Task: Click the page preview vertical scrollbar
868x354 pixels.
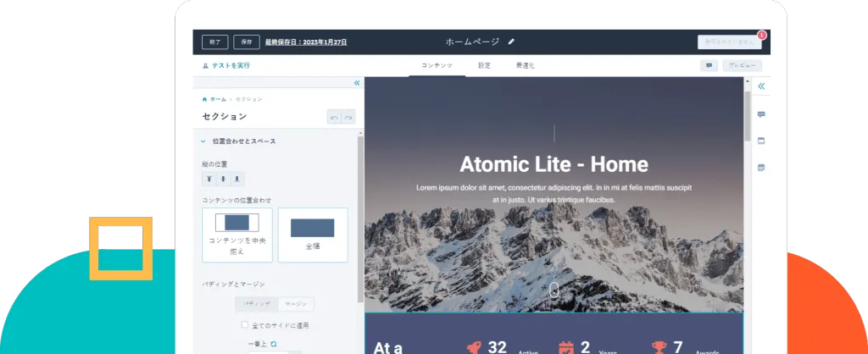Action: (x=748, y=116)
